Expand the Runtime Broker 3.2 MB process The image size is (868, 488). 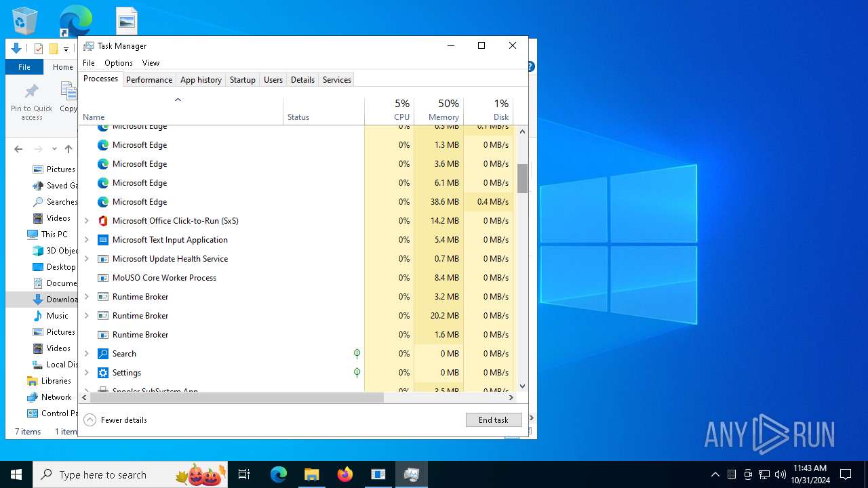pyautogui.click(x=86, y=297)
